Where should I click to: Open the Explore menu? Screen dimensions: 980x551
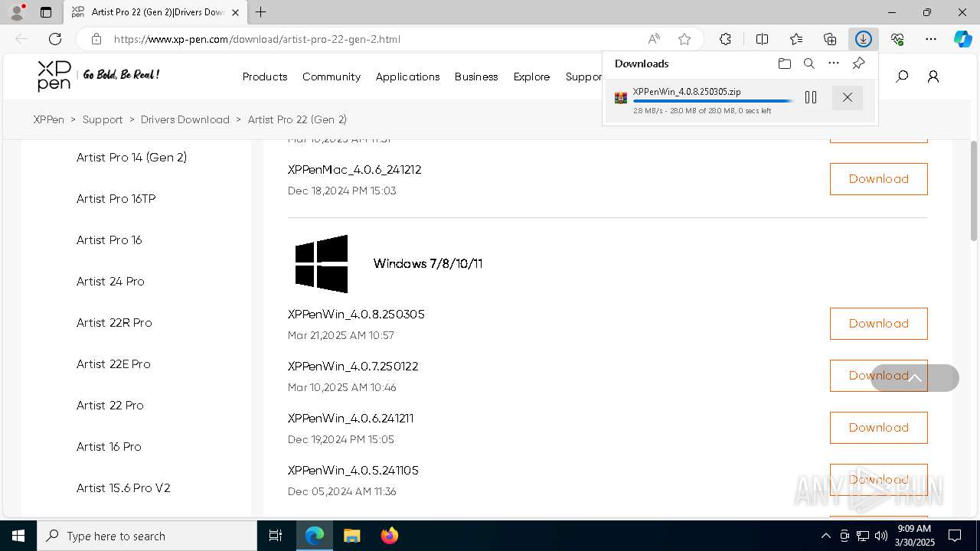click(531, 77)
